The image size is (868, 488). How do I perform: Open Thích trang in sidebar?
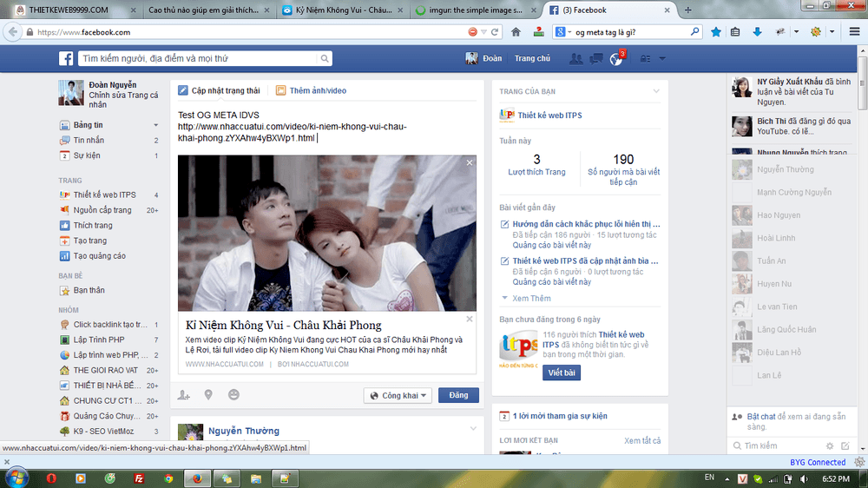pyautogui.click(x=93, y=226)
